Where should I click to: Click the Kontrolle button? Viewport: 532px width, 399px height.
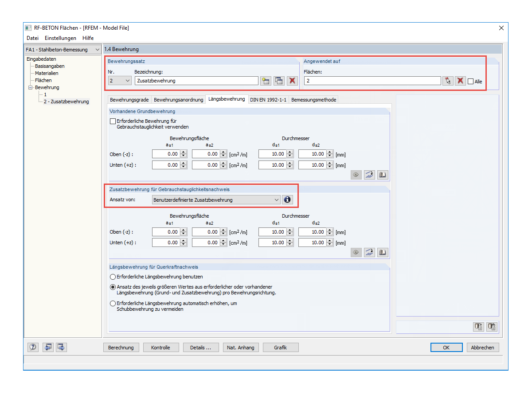click(x=160, y=348)
